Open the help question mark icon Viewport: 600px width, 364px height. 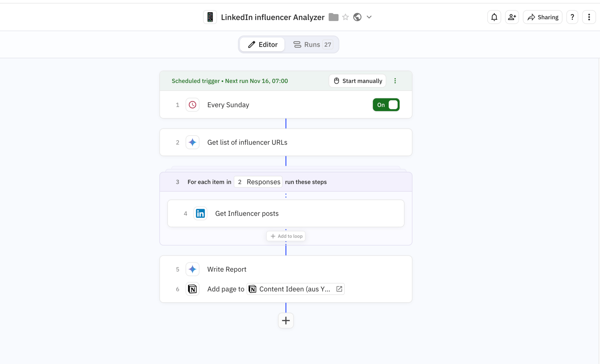click(x=572, y=17)
